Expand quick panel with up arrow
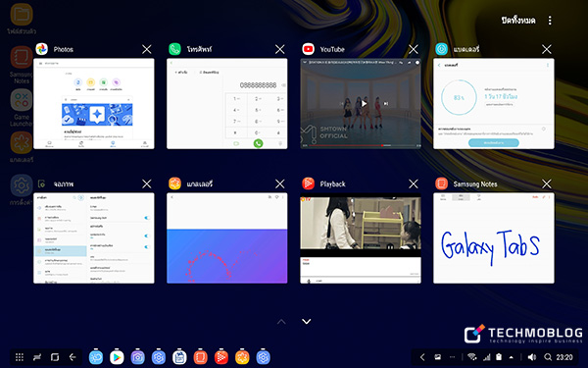Screen dimensions: 588x368 [512, 357]
